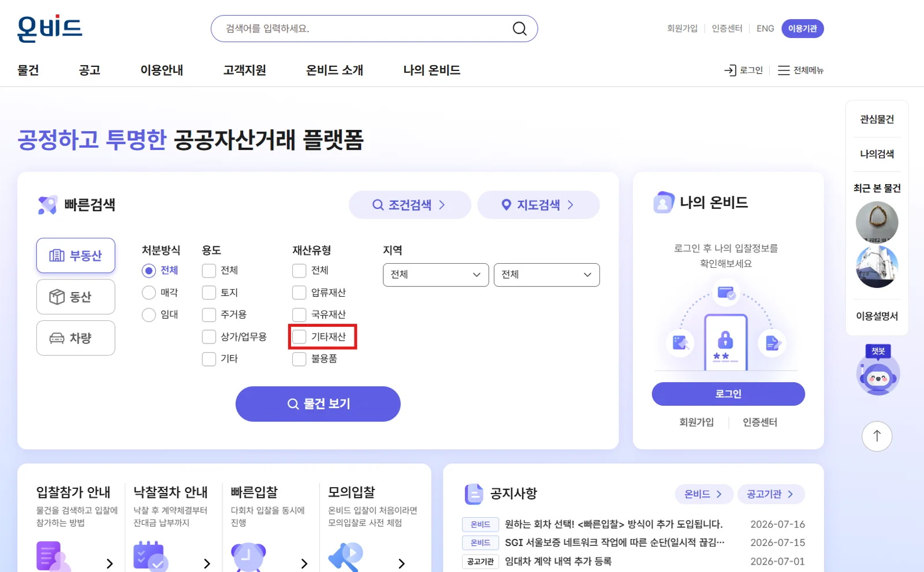Viewport: 924px width, 572px height.
Task: Click the search magnifier icon
Action: pyautogui.click(x=520, y=28)
